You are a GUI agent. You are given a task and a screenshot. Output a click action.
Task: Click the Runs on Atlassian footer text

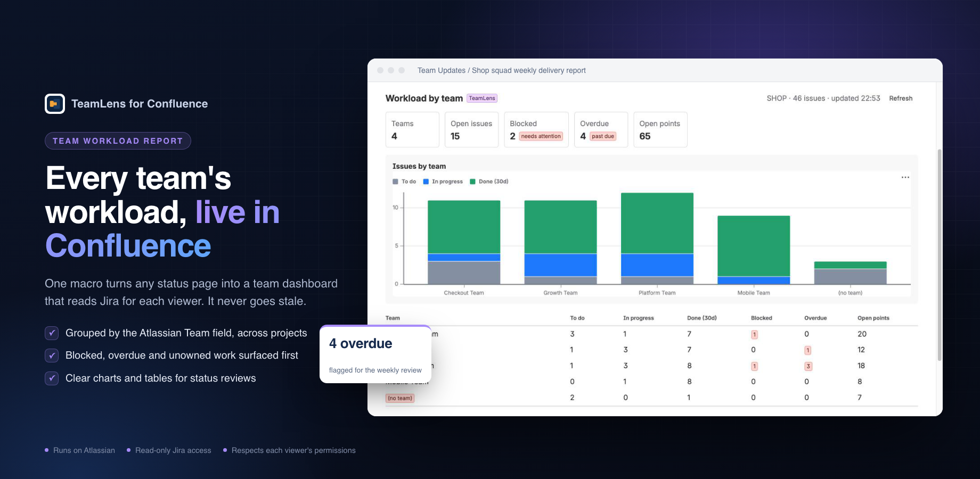[x=84, y=450]
